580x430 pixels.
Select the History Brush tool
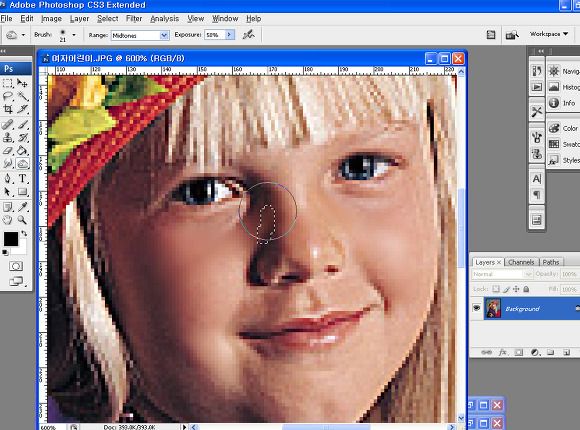22,138
